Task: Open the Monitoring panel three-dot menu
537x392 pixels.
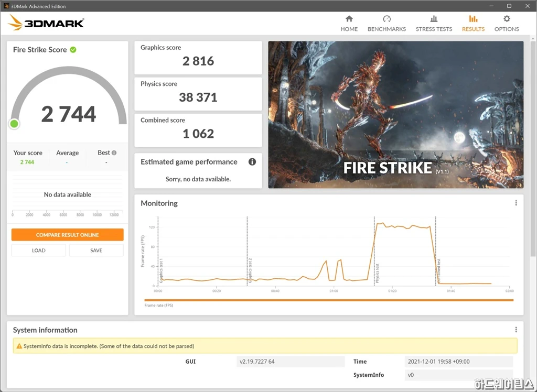Action: 516,203
